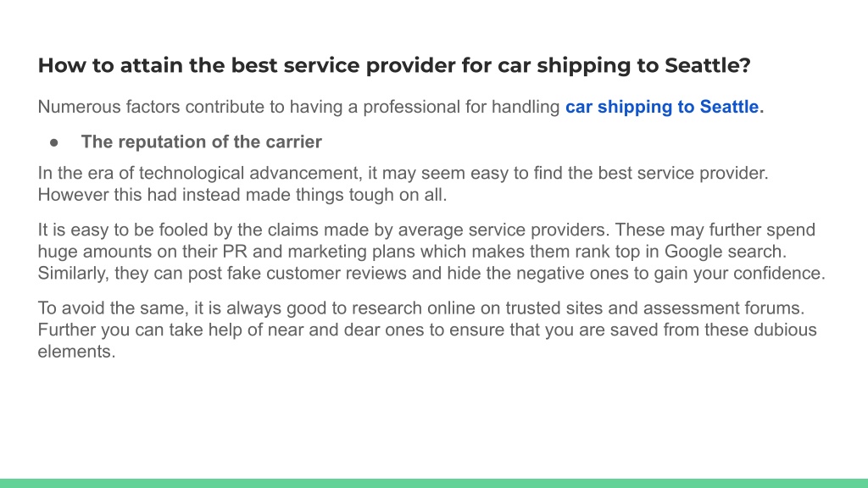Click the slide title about car shipping
The height and width of the screenshot is (488, 868).
[394, 66]
